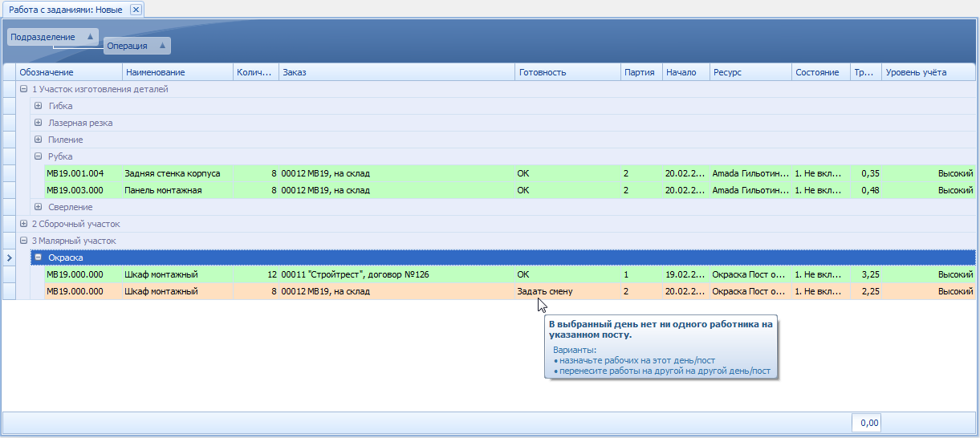Viewport: 980px width, 438px height.
Task: Collapse the 'Рубка' group
Action: pyautogui.click(x=39, y=156)
